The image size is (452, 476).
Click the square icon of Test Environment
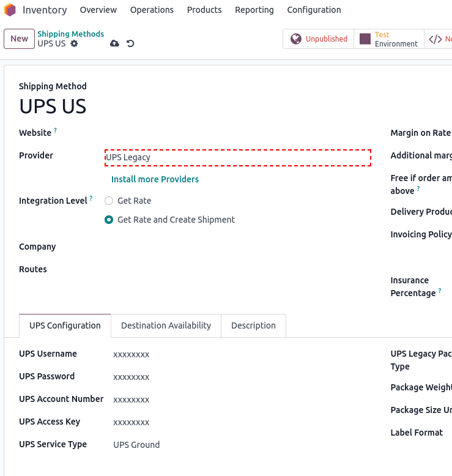coord(365,39)
